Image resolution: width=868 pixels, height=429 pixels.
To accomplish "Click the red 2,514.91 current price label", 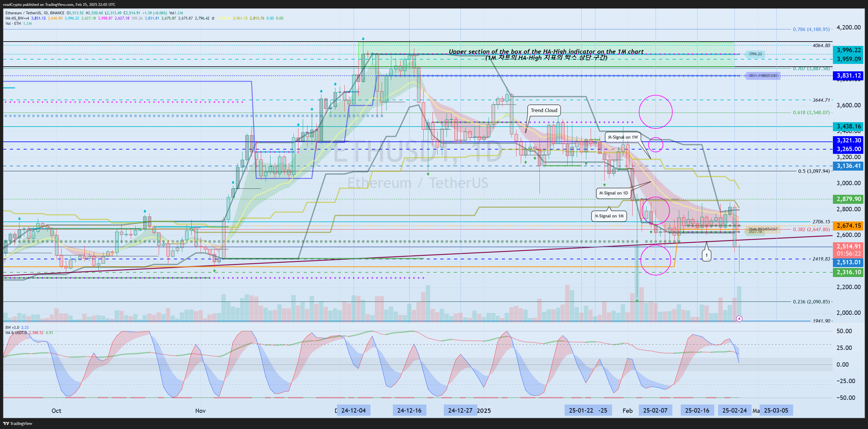I will [849, 246].
